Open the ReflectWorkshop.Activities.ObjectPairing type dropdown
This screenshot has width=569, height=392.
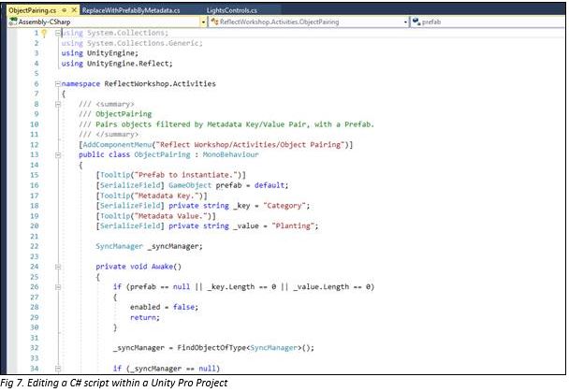405,22
